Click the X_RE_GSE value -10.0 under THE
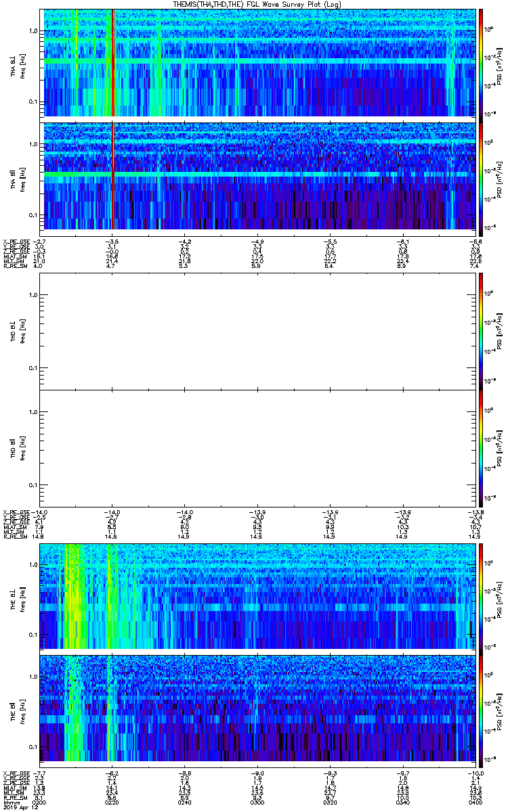Viewport: 508px width, 812px height. tap(474, 773)
